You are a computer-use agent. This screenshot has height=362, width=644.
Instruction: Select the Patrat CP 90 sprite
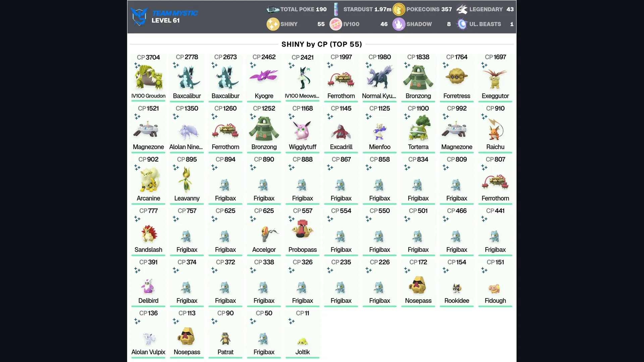click(x=225, y=339)
